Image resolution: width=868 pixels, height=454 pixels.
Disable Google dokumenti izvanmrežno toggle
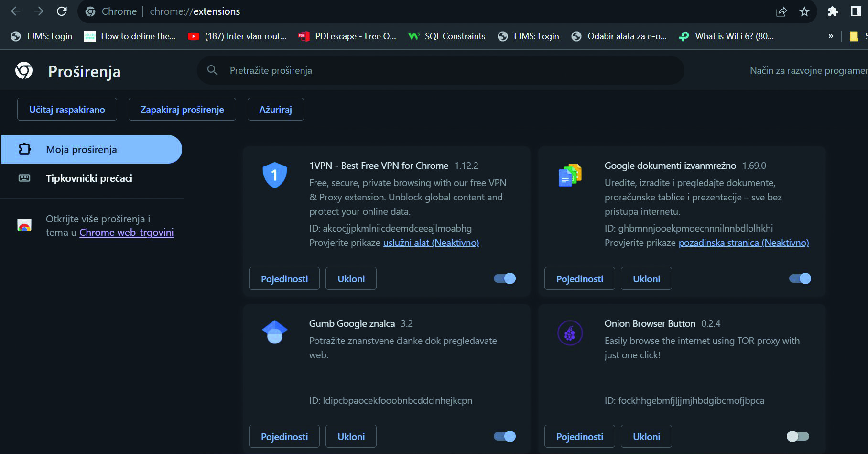(x=800, y=278)
